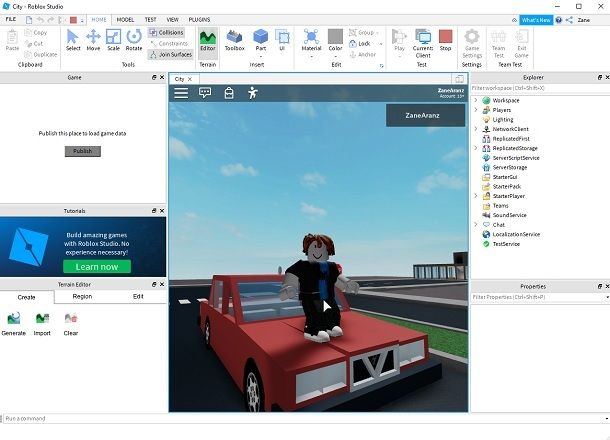Click the in-game emotes figure icon

pos(253,93)
